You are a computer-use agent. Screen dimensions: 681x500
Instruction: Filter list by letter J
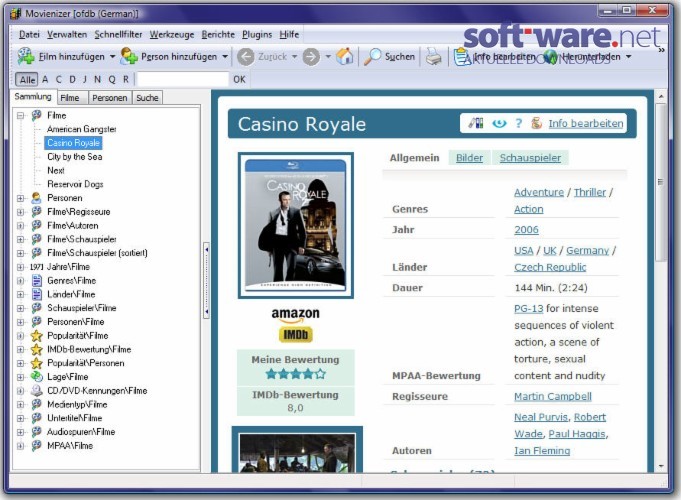(85, 79)
